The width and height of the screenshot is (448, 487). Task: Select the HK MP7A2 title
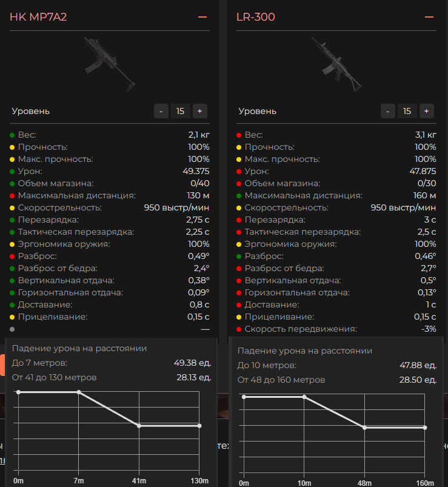(38, 17)
